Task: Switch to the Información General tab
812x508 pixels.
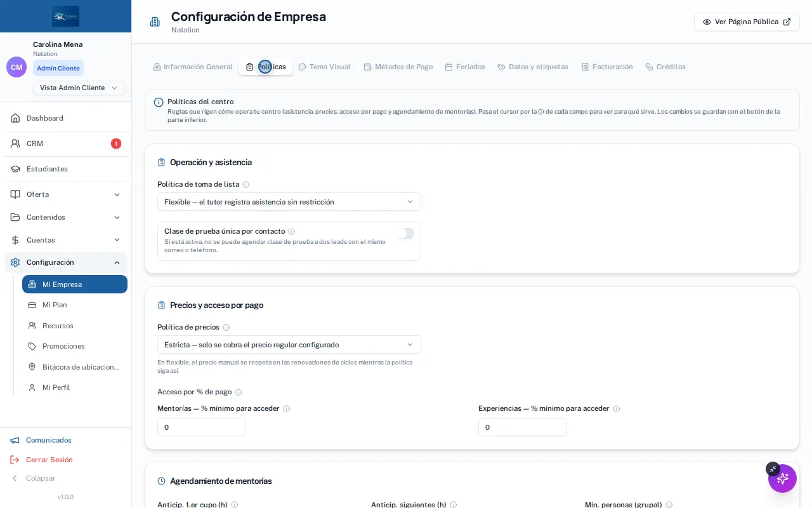Action: point(193,67)
